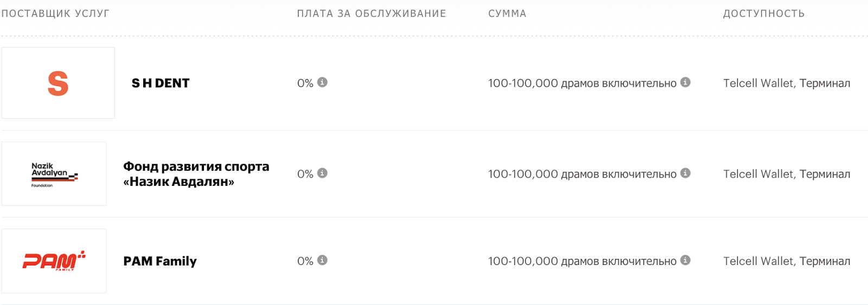
Task: Click info icon beside S H DENT 0% fee
Action: coord(322,82)
